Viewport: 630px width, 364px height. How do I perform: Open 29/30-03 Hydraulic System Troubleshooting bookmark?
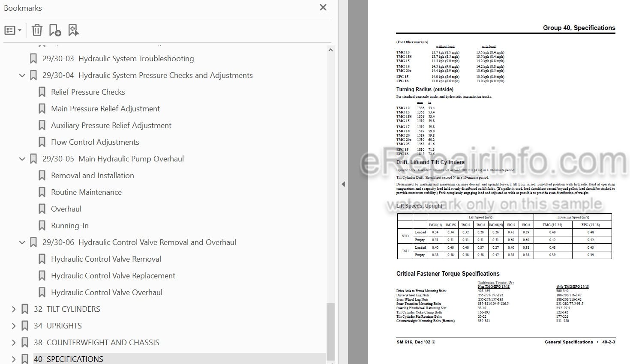pyautogui.click(x=118, y=59)
